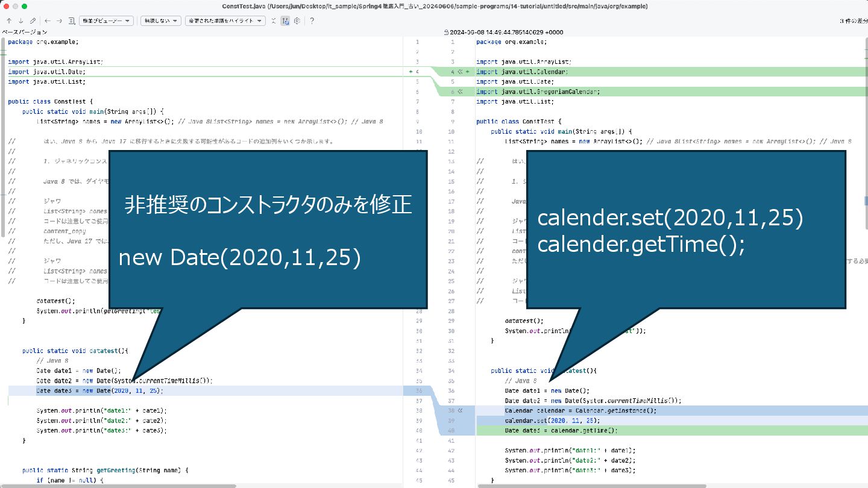Click right pane 'import java.util.List;' line

pos(515,102)
